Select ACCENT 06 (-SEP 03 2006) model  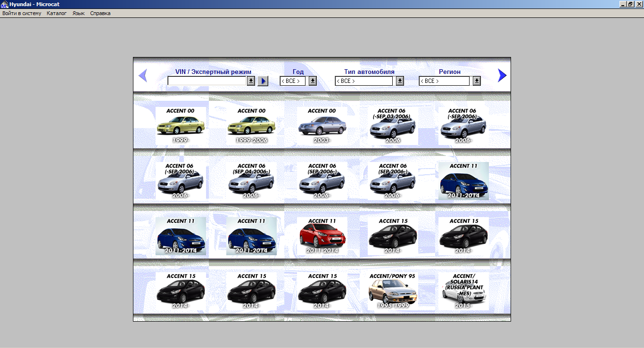pyautogui.click(x=393, y=126)
